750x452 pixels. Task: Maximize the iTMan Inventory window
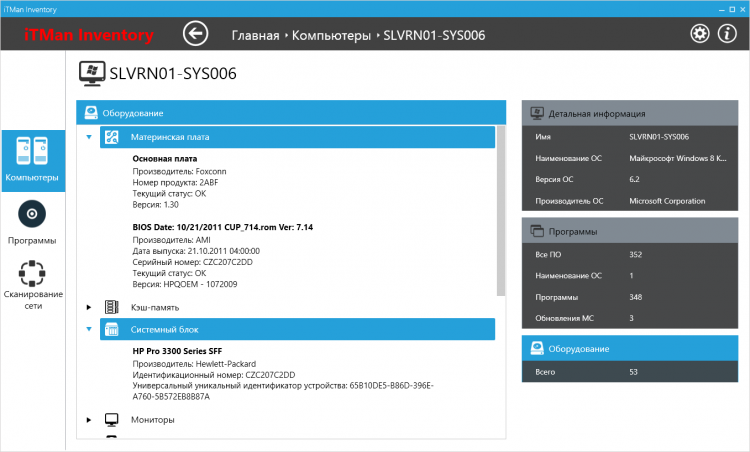tap(732, 9)
